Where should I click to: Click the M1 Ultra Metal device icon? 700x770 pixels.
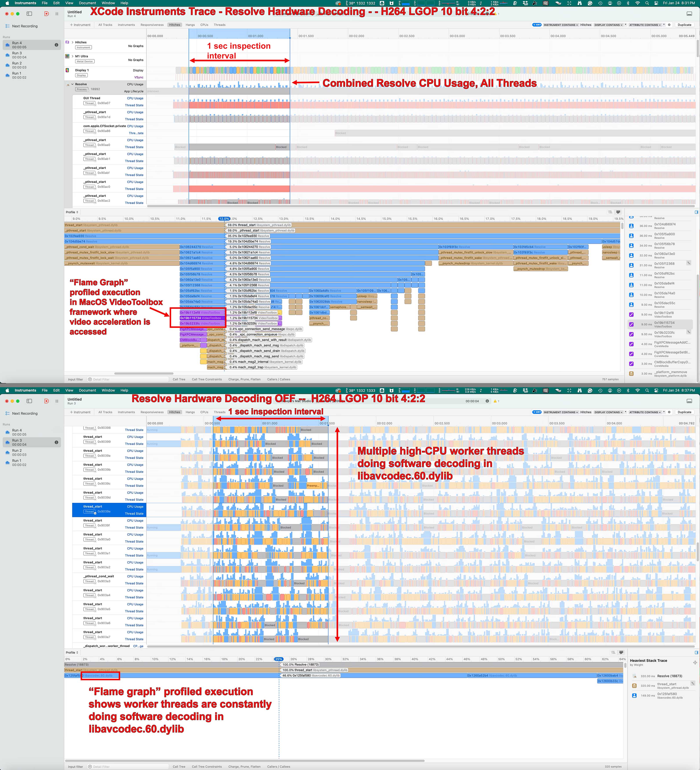(67, 56)
